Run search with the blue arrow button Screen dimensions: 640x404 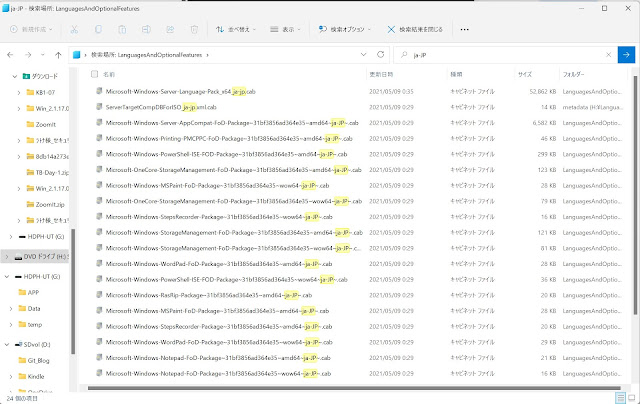(x=626, y=55)
